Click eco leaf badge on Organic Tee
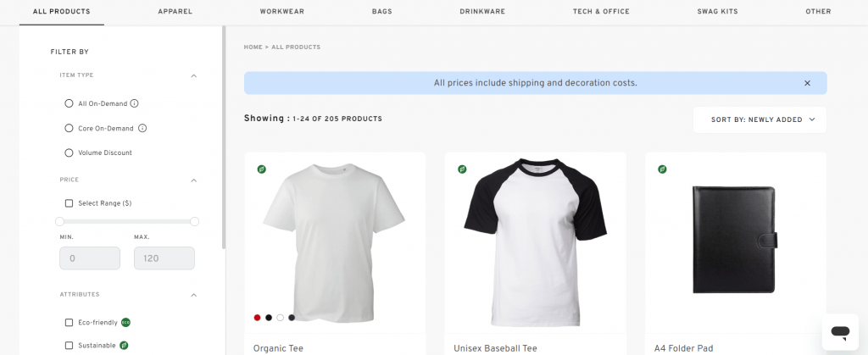The height and width of the screenshot is (355, 868). (262, 169)
